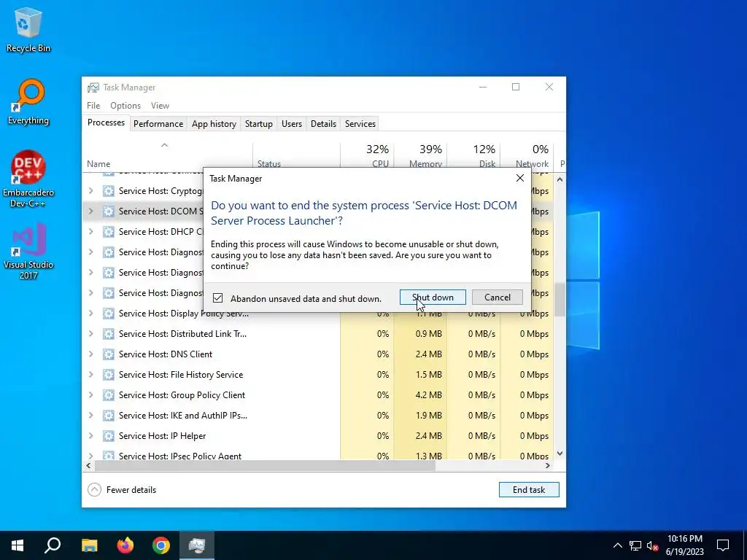Screen dimensions: 747x560
Task: Expand Service Host: Distributed Link Tracking
Action: (91, 334)
